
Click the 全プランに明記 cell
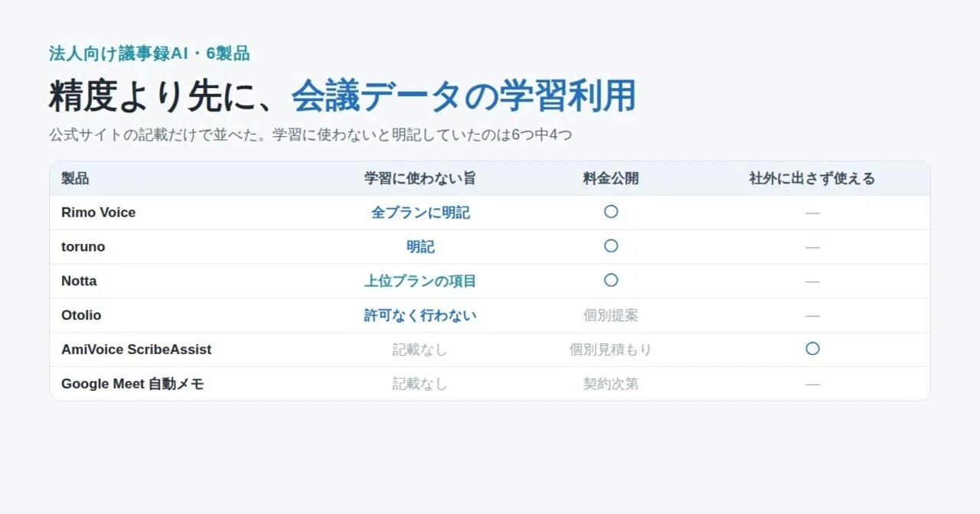coord(420,213)
